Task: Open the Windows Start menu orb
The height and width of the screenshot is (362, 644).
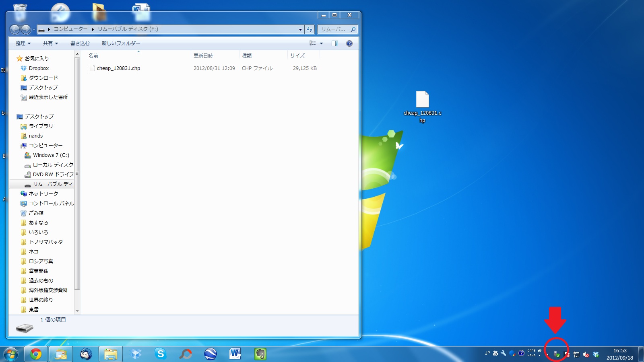Action: pyautogui.click(x=11, y=354)
